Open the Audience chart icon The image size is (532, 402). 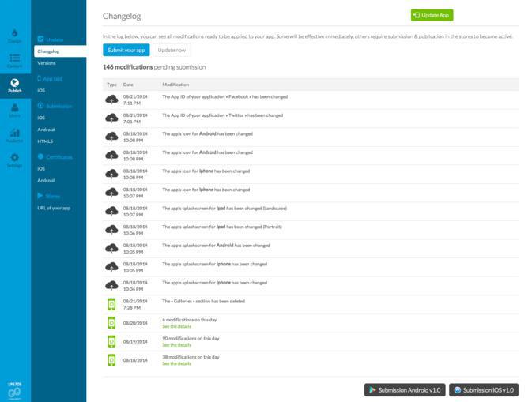[14, 135]
